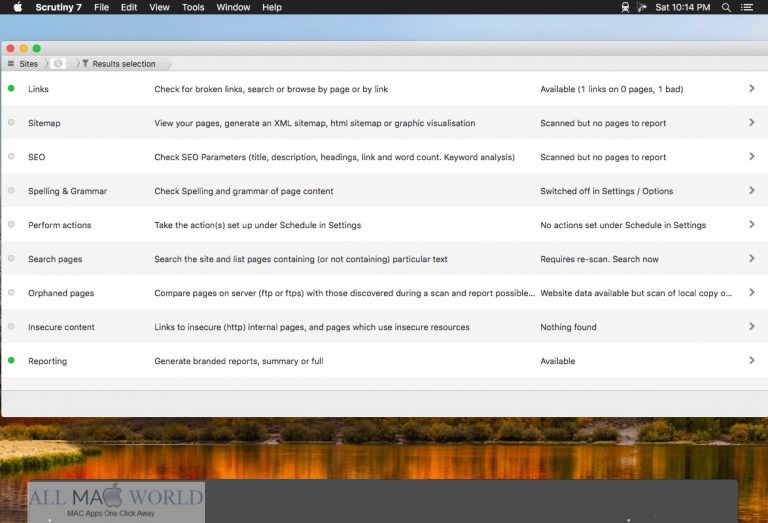Open the Window menu
Viewport: 768px width, 523px height.
click(233, 7)
